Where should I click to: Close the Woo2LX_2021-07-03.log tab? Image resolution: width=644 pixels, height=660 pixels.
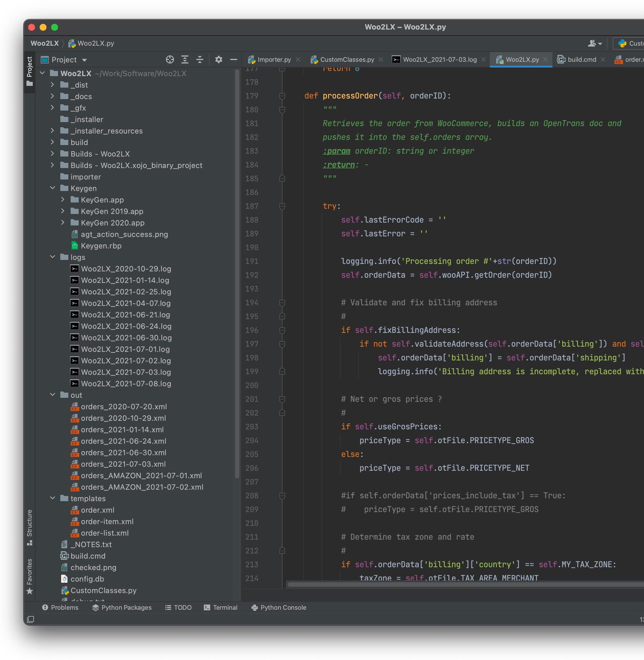[x=484, y=59]
